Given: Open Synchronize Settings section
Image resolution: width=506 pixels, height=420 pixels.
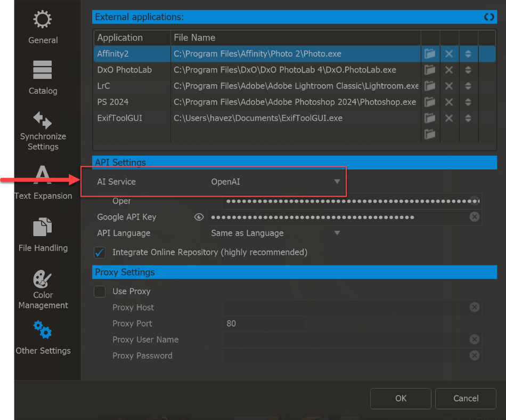Looking at the screenshot, I should (x=43, y=131).
